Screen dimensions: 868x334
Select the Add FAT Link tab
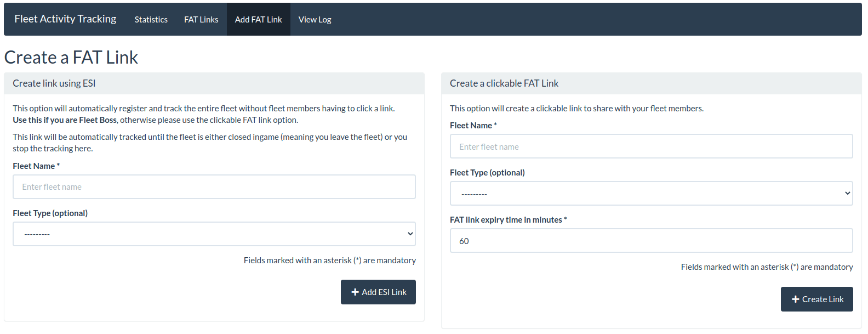[x=259, y=19]
